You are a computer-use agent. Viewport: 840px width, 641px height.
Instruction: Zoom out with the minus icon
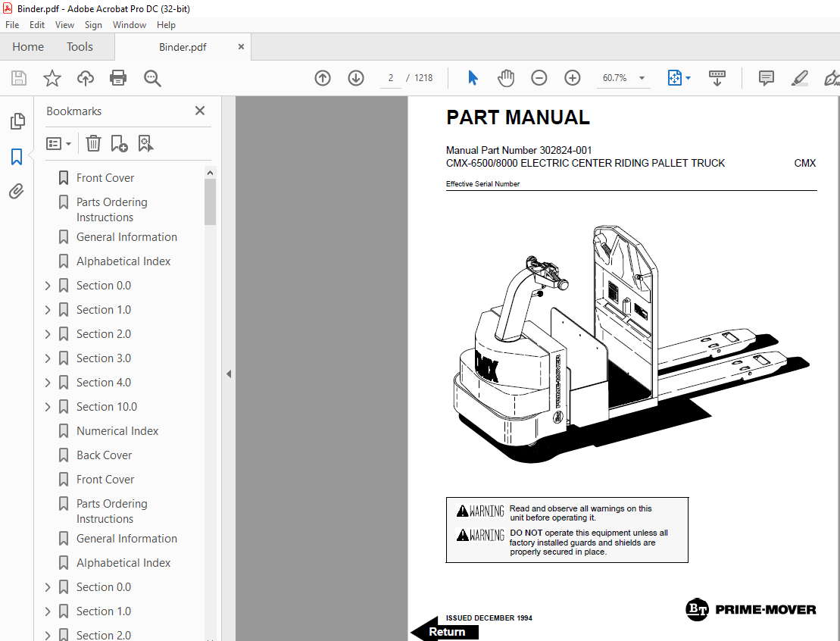[539, 78]
